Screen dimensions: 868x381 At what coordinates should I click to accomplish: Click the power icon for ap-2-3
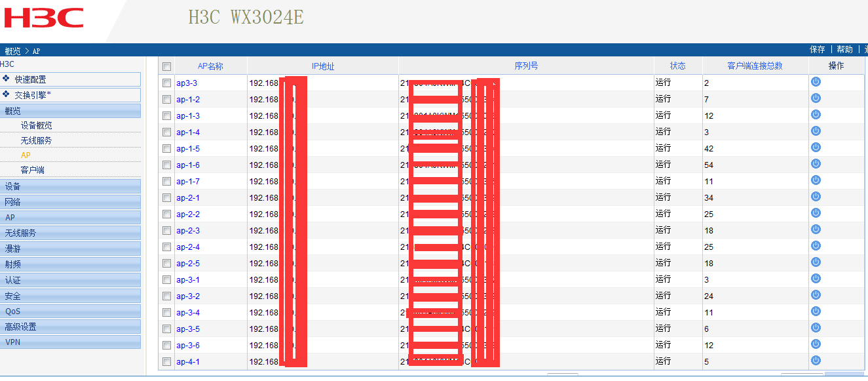click(x=816, y=230)
